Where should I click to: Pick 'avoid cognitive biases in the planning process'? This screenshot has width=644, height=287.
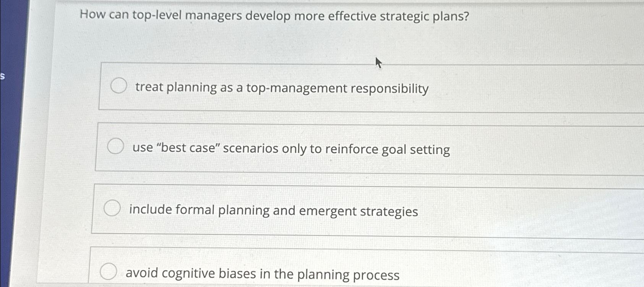point(109,272)
